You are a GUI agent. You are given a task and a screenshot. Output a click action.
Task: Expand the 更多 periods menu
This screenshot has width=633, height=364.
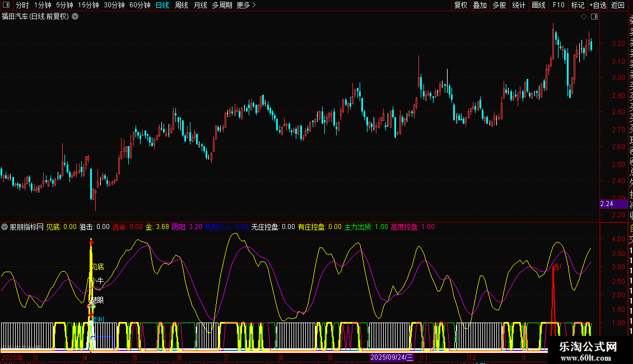coord(246,5)
